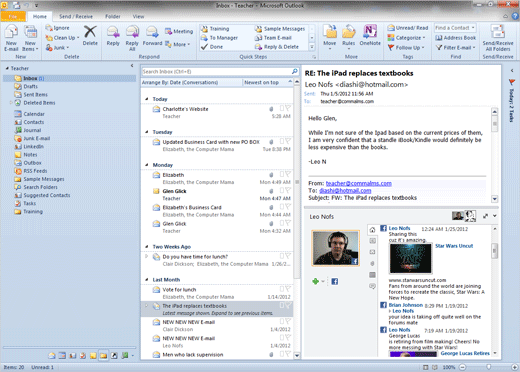Toggle flag on Elizabeth's Business Card message
This screenshot has width=520, height=372.
(288, 207)
